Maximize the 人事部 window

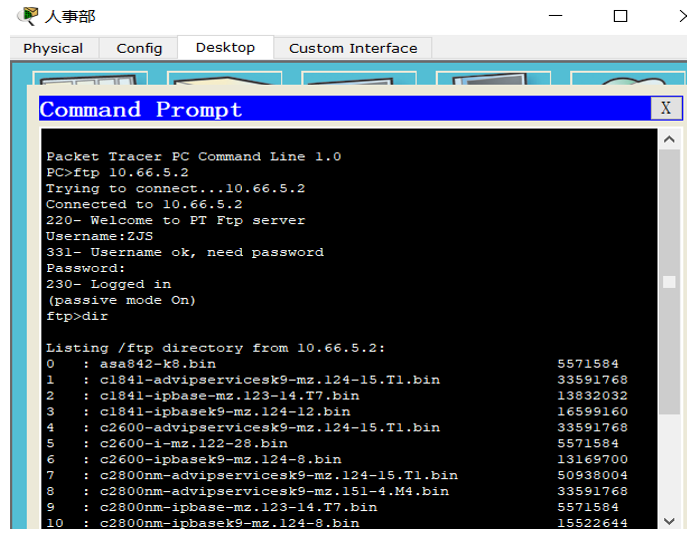tap(620, 16)
